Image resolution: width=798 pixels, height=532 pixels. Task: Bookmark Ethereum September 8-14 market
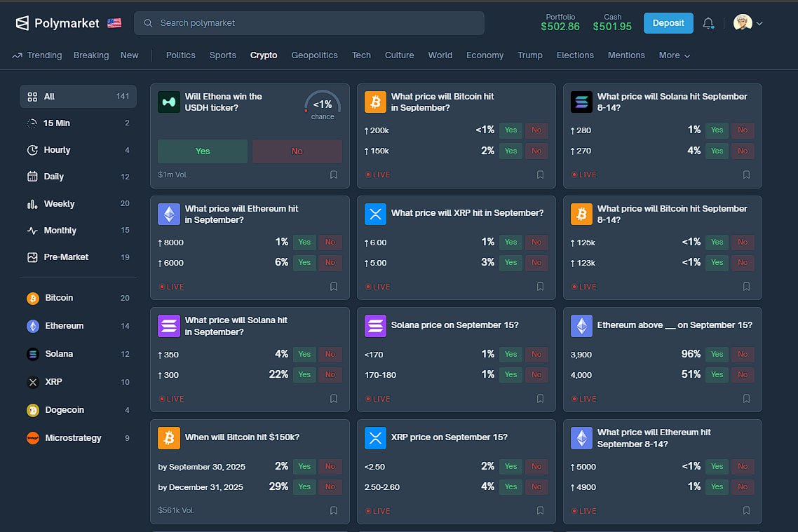coord(747,510)
